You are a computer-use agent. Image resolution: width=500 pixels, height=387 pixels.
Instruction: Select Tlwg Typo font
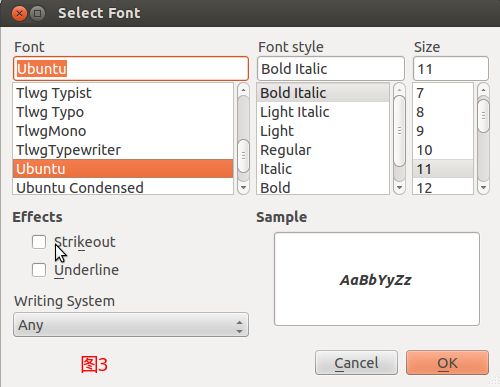tap(123, 112)
